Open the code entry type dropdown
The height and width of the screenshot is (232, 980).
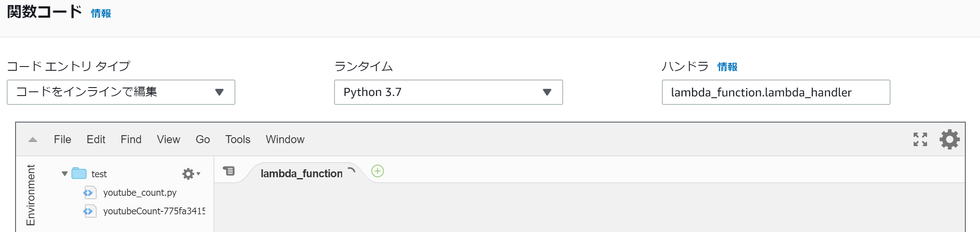(x=121, y=92)
